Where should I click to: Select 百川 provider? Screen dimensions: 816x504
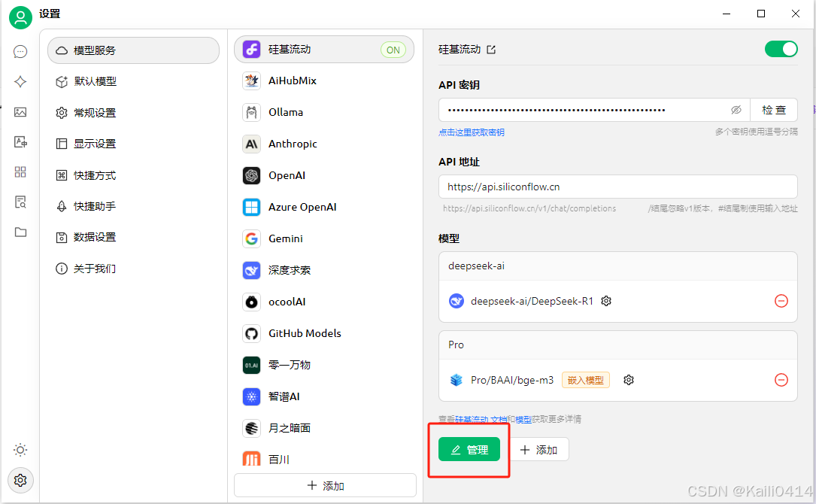tap(324, 459)
